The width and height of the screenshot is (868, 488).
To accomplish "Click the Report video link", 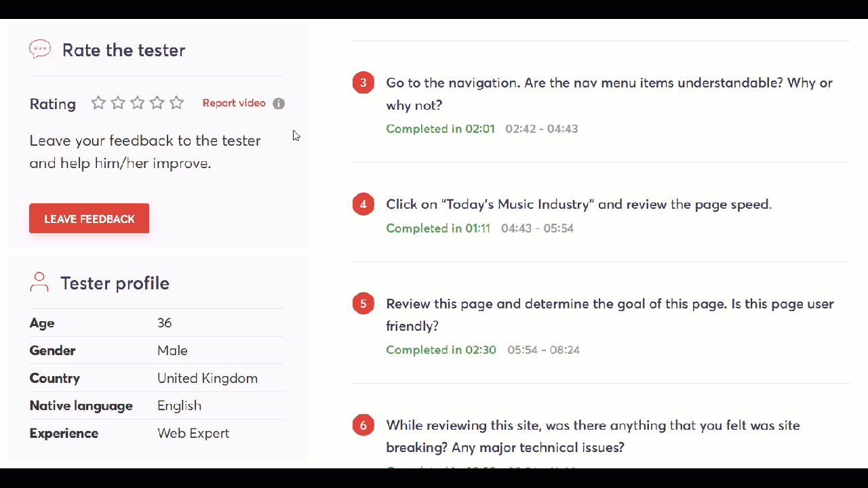I will tap(234, 103).
